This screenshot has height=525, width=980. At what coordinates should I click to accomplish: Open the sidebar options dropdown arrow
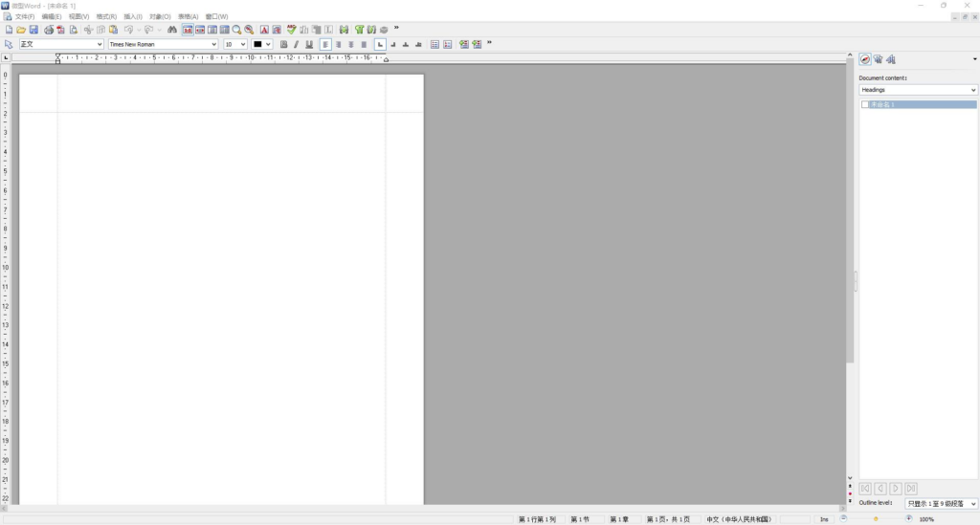975,59
